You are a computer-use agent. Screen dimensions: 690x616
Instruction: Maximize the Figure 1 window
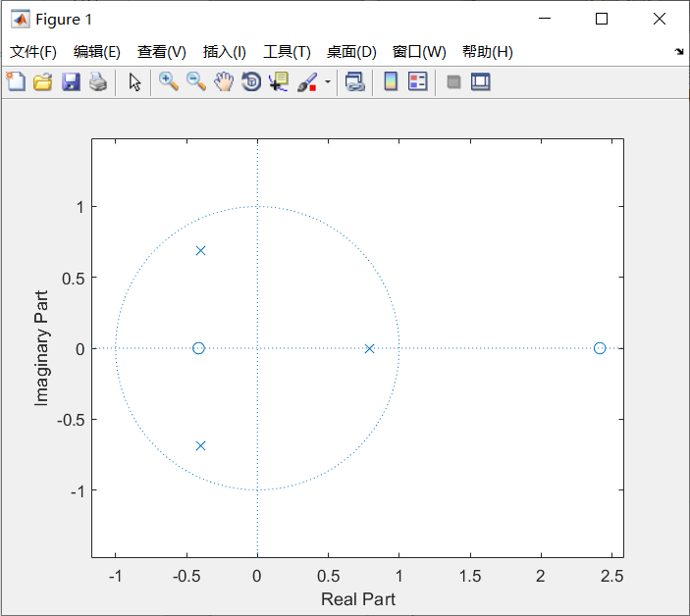tap(602, 19)
